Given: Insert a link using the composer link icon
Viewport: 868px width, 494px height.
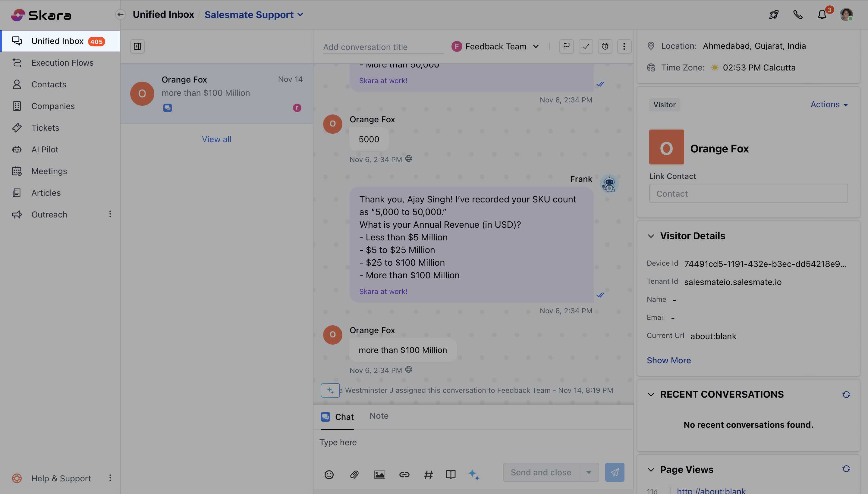Looking at the screenshot, I should 404,474.
